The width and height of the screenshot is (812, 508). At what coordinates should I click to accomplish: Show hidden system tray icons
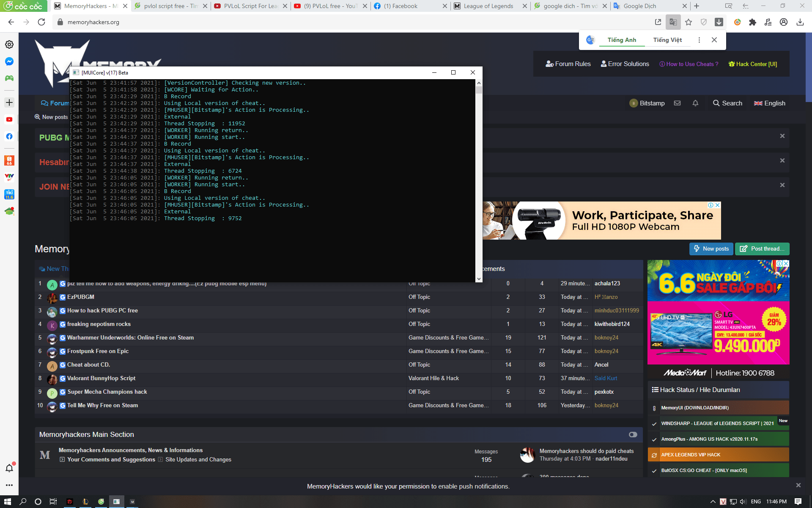pyautogui.click(x=713, y=502)
